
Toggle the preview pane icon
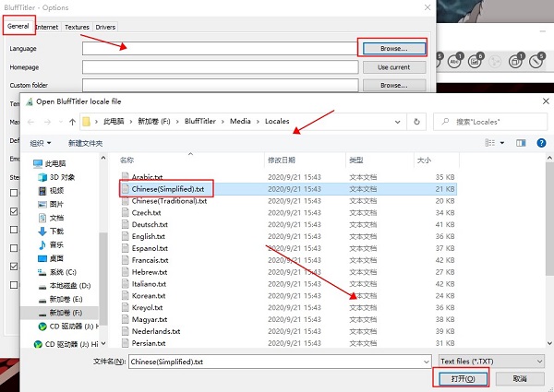521,143
